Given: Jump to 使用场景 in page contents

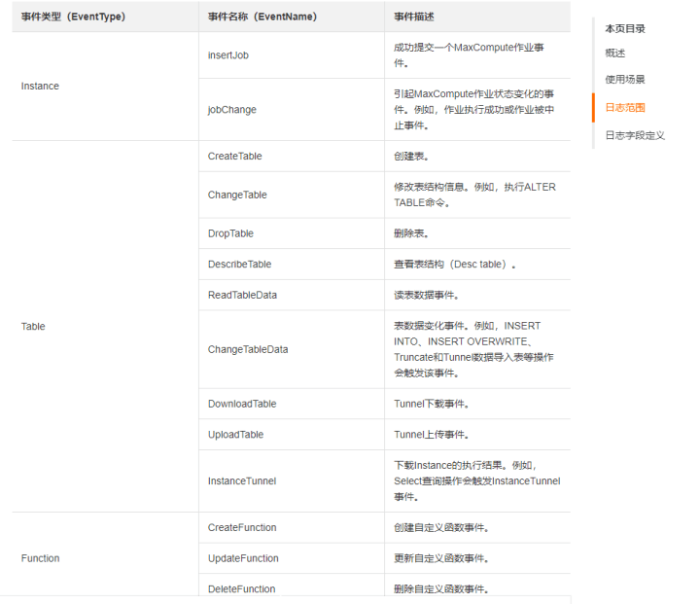Looking at the screenshot, I should [x=624, y=80].
